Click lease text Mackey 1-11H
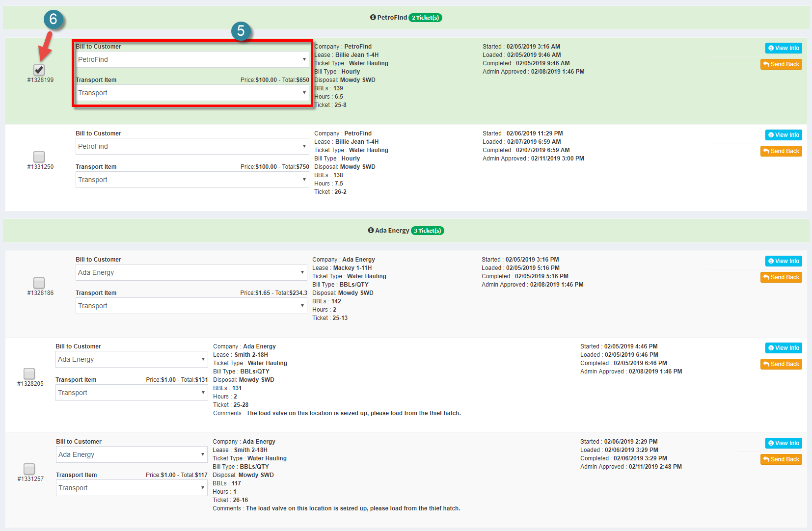This screenshot has height=531, width=812. click(x=352, y=268)
